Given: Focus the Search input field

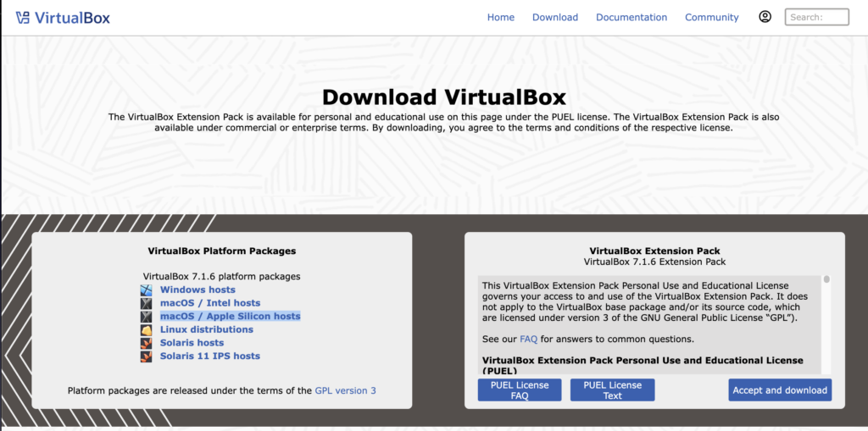Looking at the screenshot, I should click(x=816, y=17).
